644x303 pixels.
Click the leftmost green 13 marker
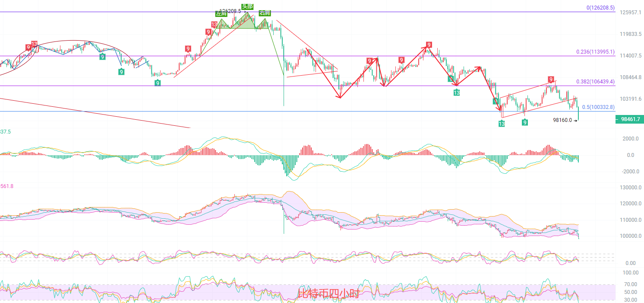click(x=457, y=92)
